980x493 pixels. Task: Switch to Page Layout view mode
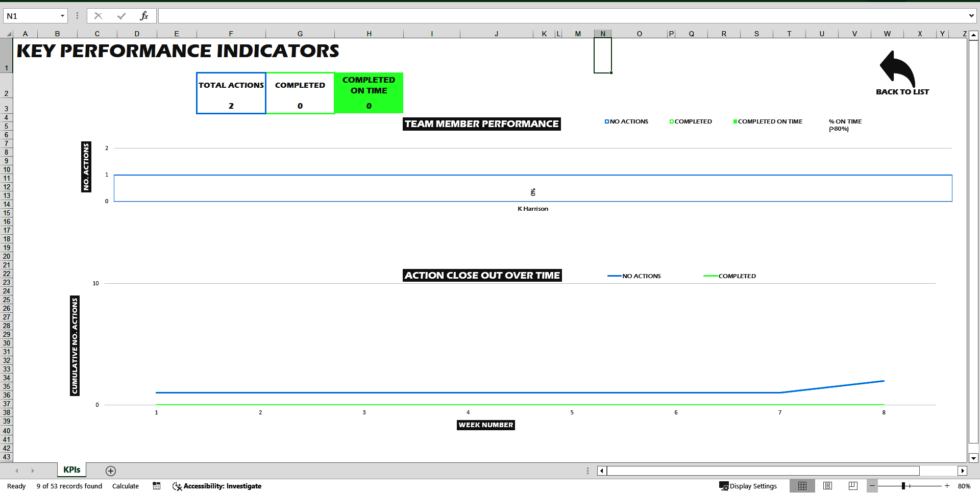pyautogui.click(x=828, y=486)
